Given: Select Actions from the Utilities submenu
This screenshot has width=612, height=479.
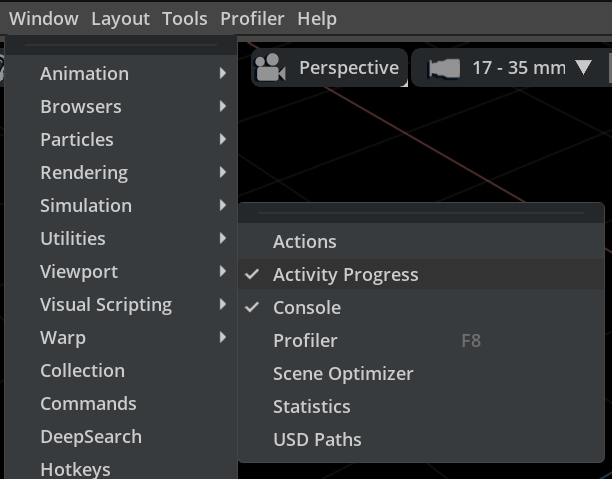Looking at the screenshot, I should [305, 242].
